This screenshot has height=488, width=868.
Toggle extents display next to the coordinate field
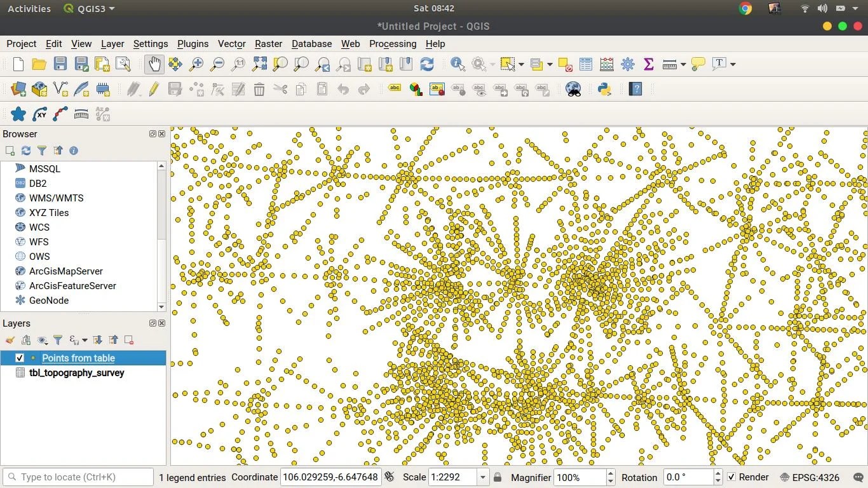tap(390, 477)
